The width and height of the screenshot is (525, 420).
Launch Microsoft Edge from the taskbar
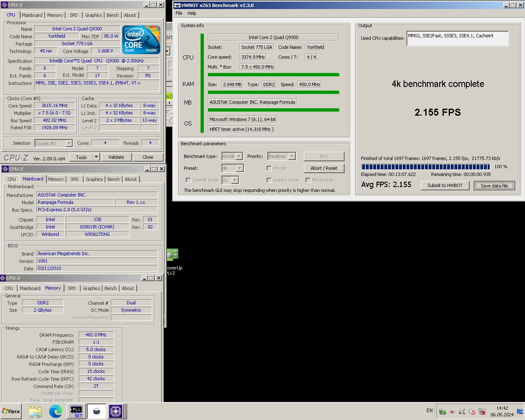55,411
